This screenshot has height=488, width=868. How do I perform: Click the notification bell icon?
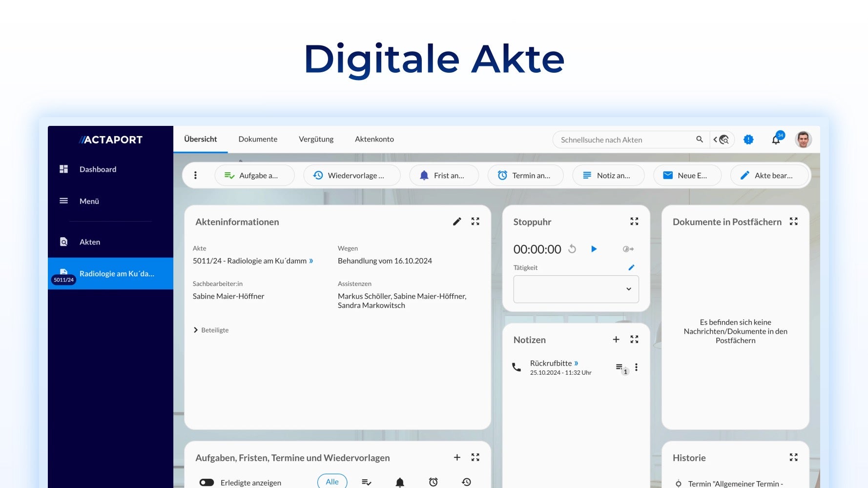click(776, 140)
